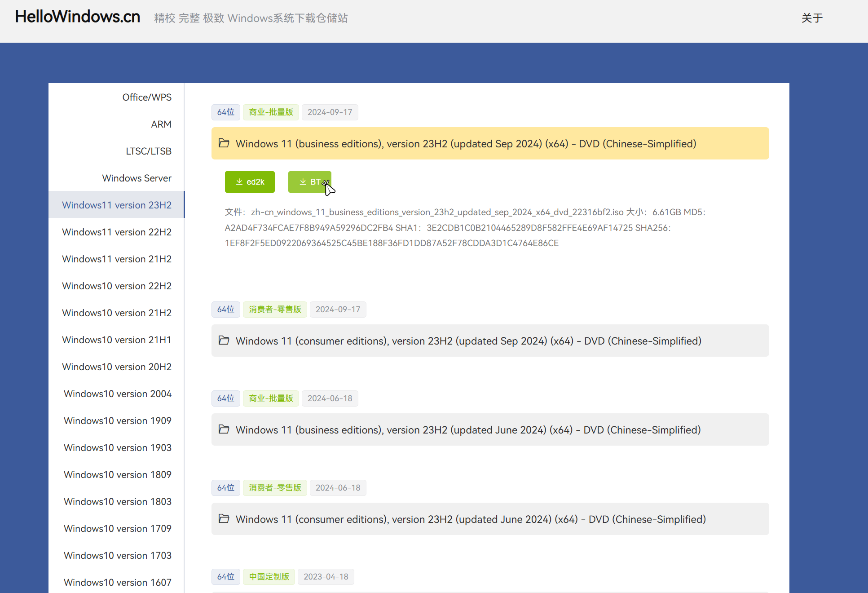
Task: Select Windows10 version 21H2 sidebar item
Action: tap(116, 312)
